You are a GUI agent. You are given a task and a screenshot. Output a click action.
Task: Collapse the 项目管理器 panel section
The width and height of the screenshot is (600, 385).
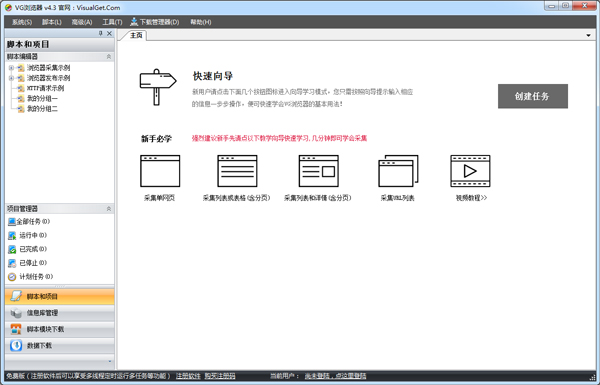click(x=109, y=209)
